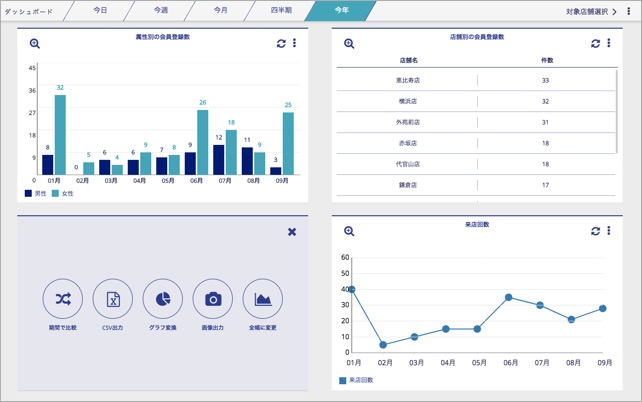Switch to the 四半期 tab

[281, 10]
